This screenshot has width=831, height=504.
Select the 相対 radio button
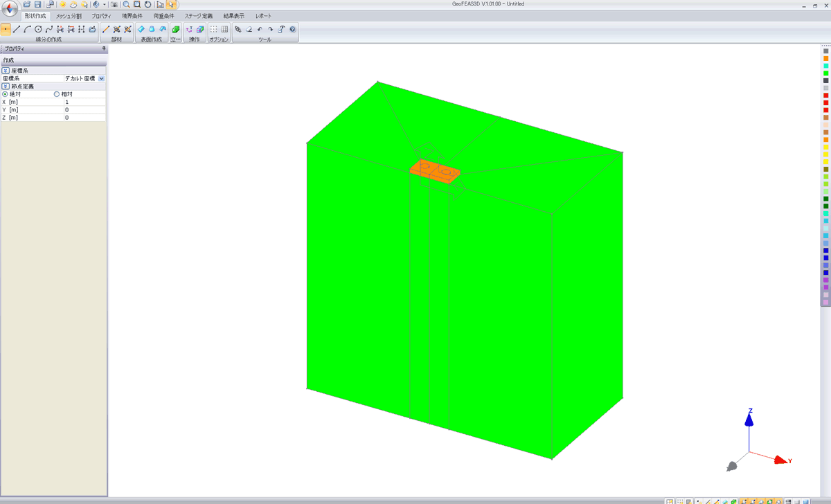[57, 94]
